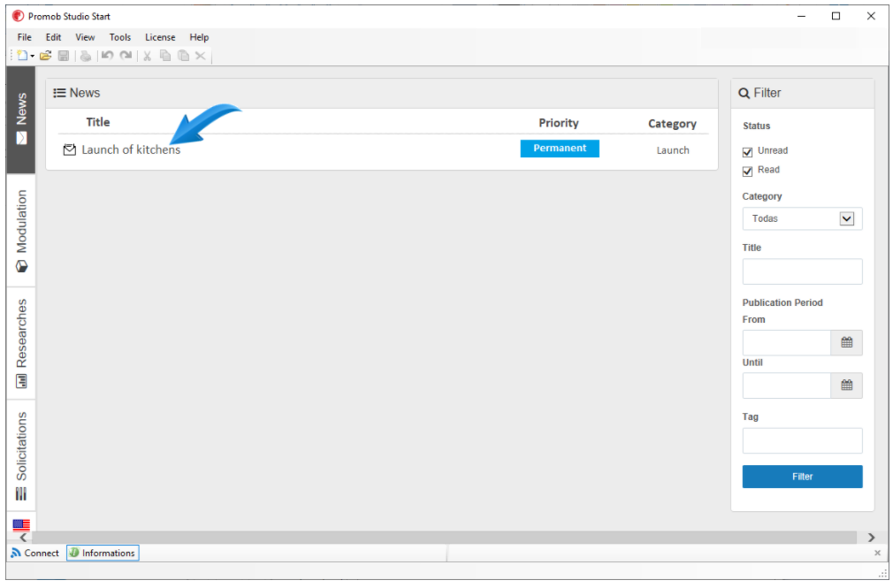Click the Priority column header
This screenshot has height=588, width=893.
(x=559, y=123)
